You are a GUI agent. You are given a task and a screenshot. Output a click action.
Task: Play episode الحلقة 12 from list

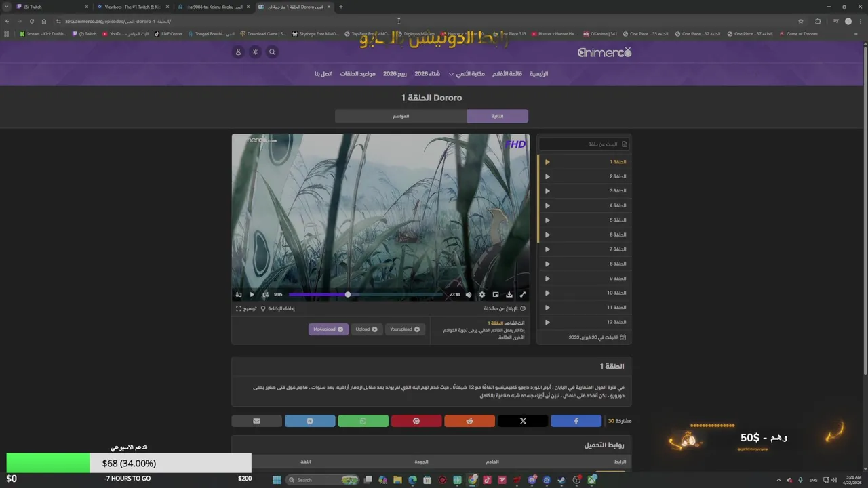tap(585, 322)
